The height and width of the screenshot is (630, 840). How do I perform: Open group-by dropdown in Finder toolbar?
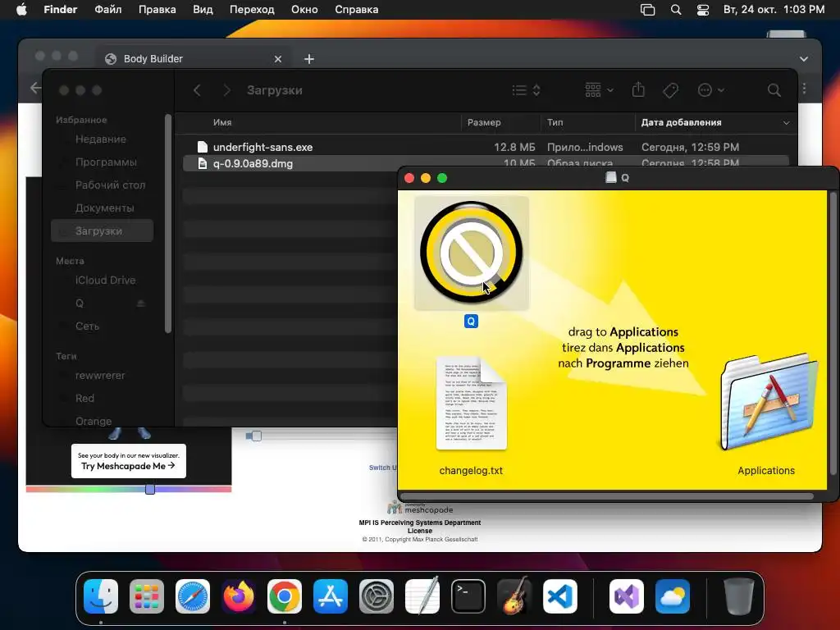coord(599,90)
